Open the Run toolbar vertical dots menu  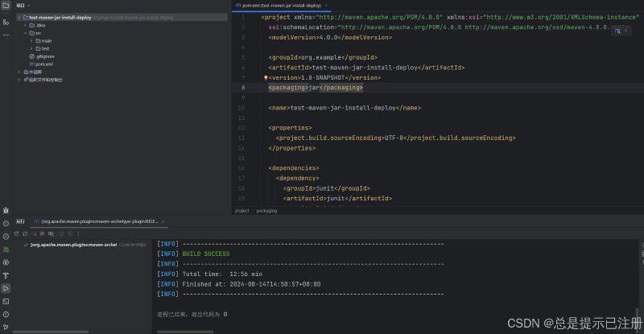[x=78, y=233]
